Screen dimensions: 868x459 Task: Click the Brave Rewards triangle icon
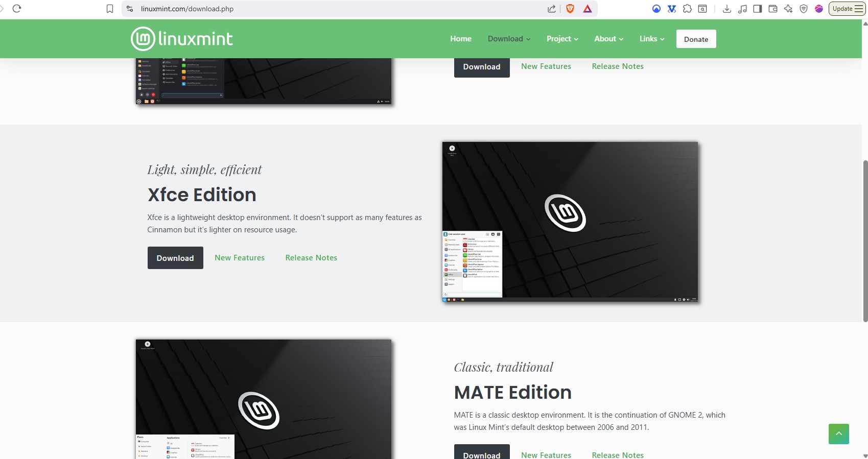[x=588, y=9]
